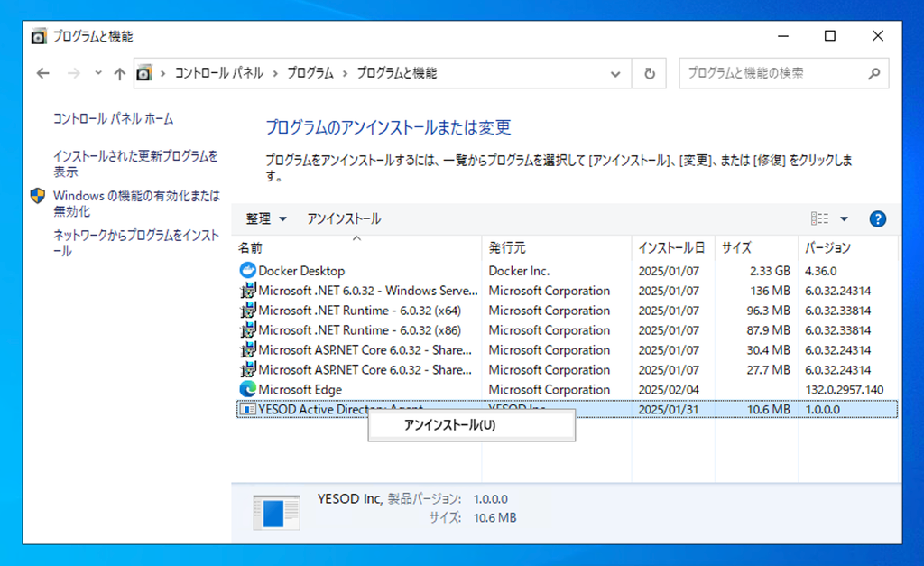Sort by the サイズ column header
924x566 pixels.
757,247
